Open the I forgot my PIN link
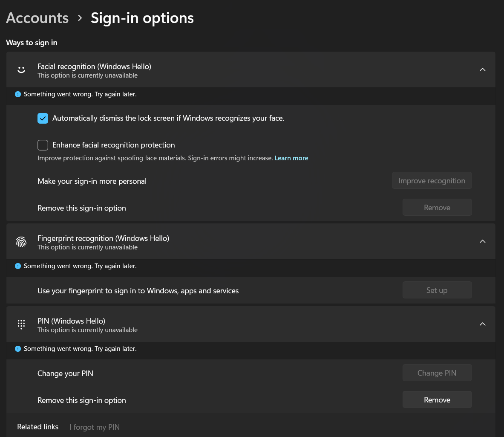504x437 pixels. click(x=95, y=427)
